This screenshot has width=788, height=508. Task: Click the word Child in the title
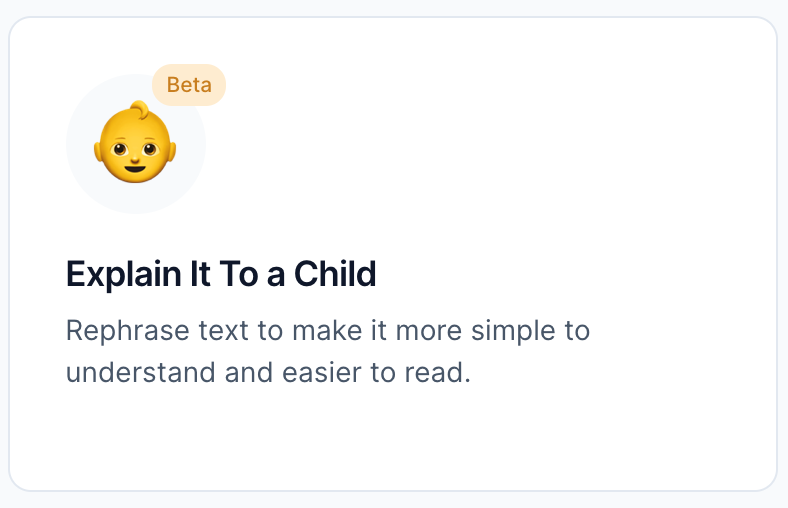click(x=335, y=274)
